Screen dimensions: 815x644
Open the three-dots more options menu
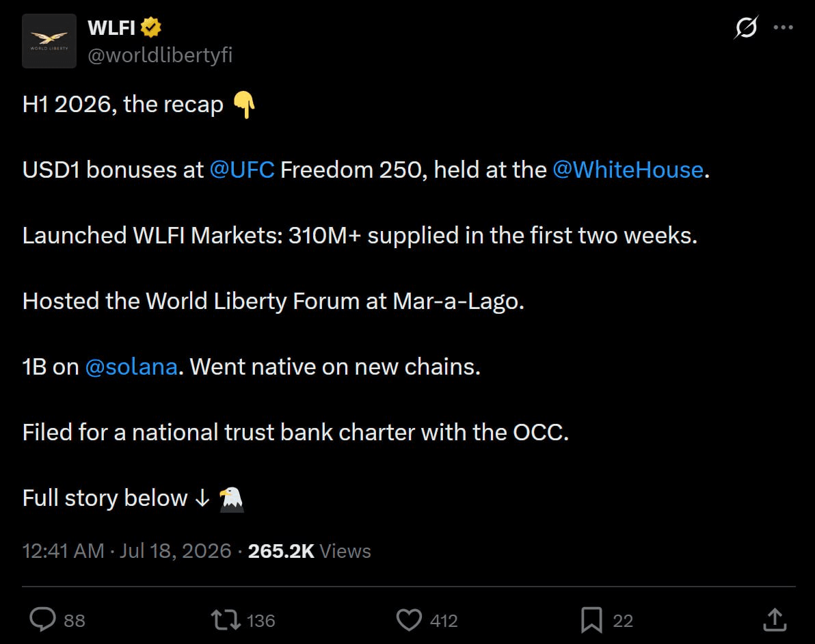[784, 27]
